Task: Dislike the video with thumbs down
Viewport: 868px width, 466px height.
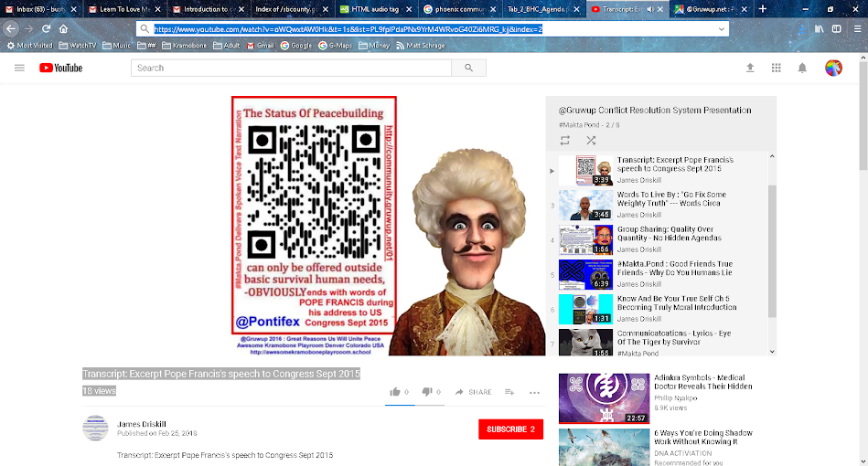Action: pyautogui.click(x=427, y=392)
